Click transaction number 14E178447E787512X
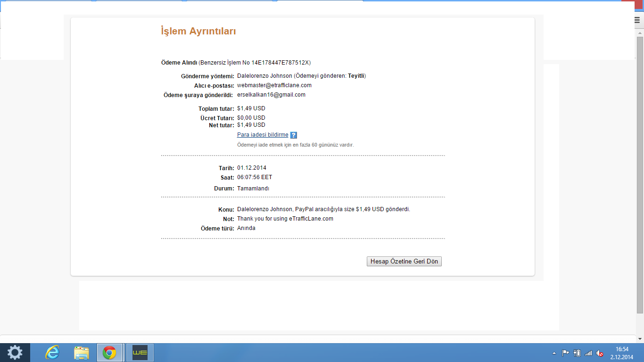The height and width of the screenshot is (362, 644). [281, 63]
